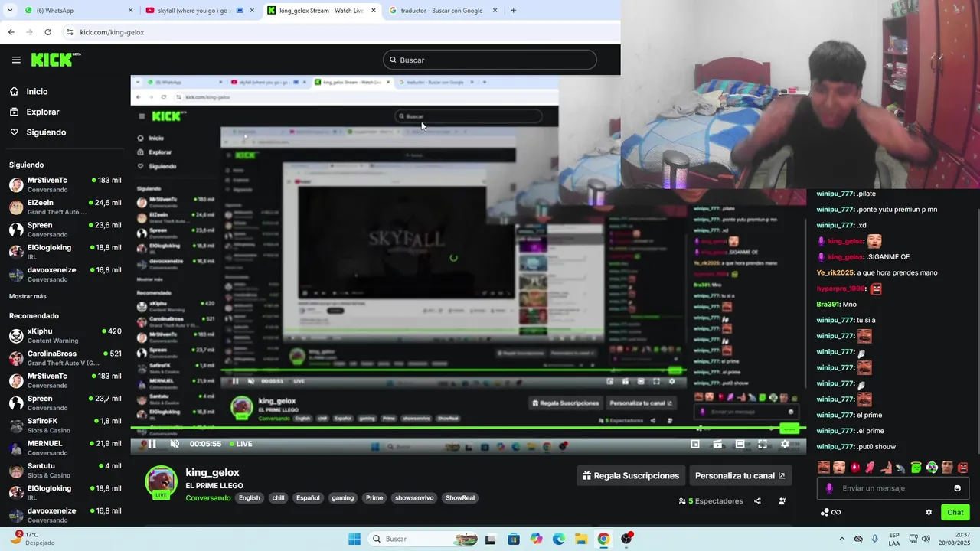Image resolution: width=980 pixels, height=551 pixels.
Task: Show hidden system tray icons
Action: pyautogui.click(x=841, y=539)
